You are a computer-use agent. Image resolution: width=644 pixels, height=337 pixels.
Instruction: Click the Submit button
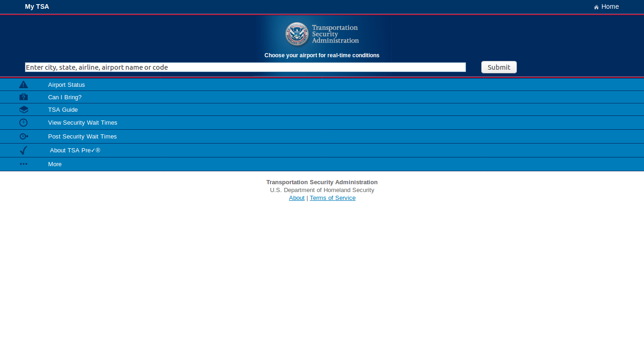click(x=499, y=67)
